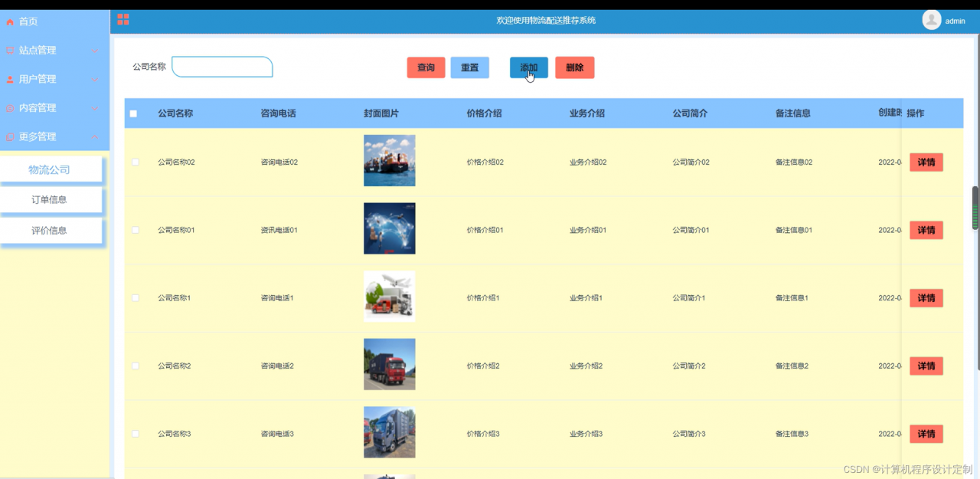
Task: Check the row for 公司名称1
Action: click(136, 297)
